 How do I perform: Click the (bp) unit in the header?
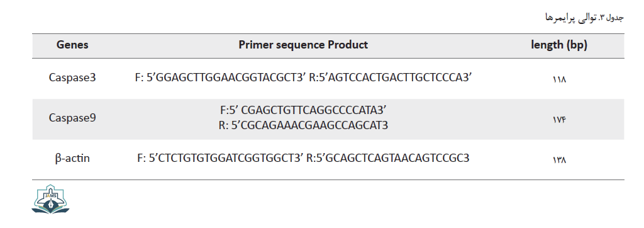pos(577,45)
